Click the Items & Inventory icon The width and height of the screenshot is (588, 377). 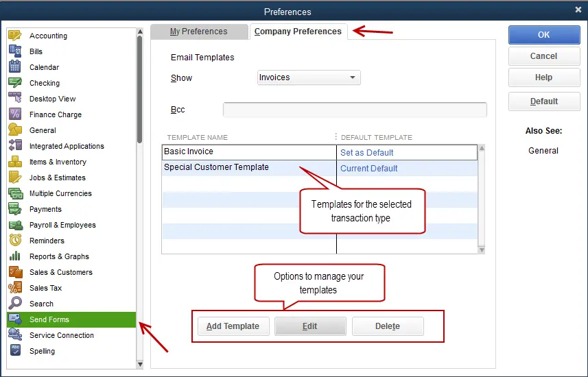pos(15,162)
